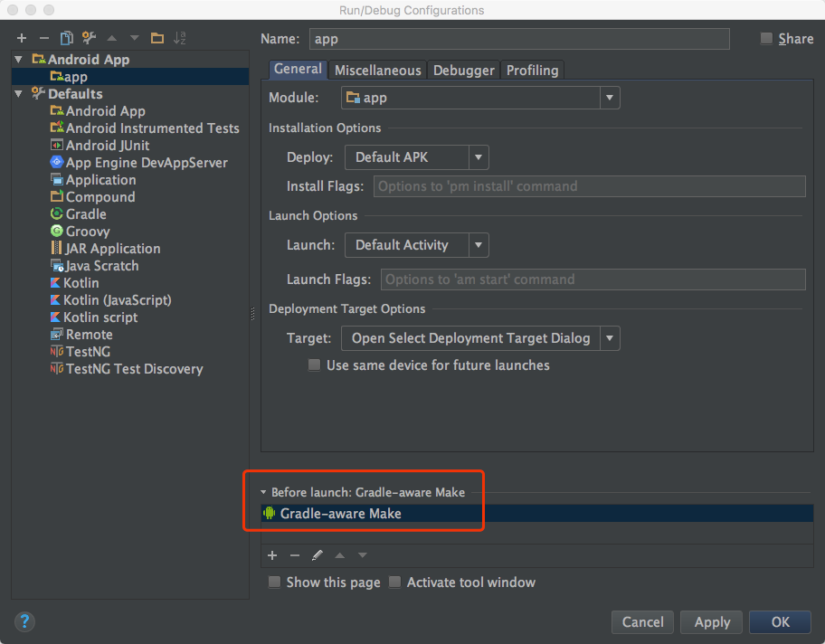Collapse the Before launch section
This screenshot has width=825, height=644.
(263, 492)
